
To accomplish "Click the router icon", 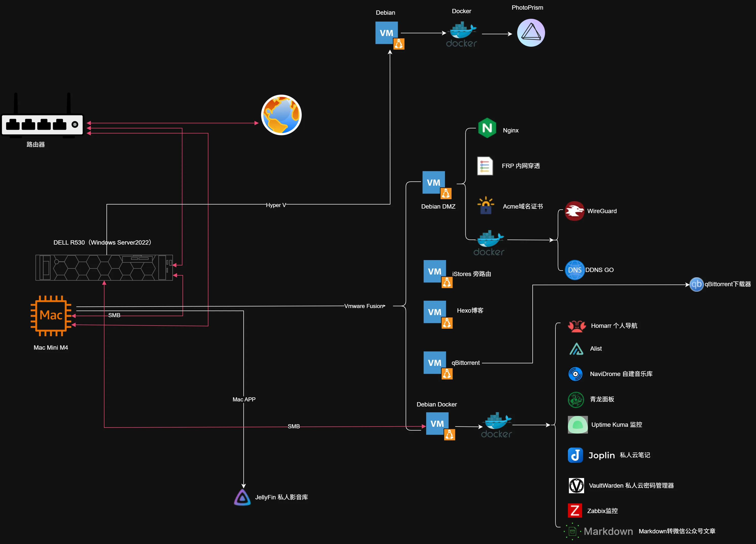I will coord(42,115).
